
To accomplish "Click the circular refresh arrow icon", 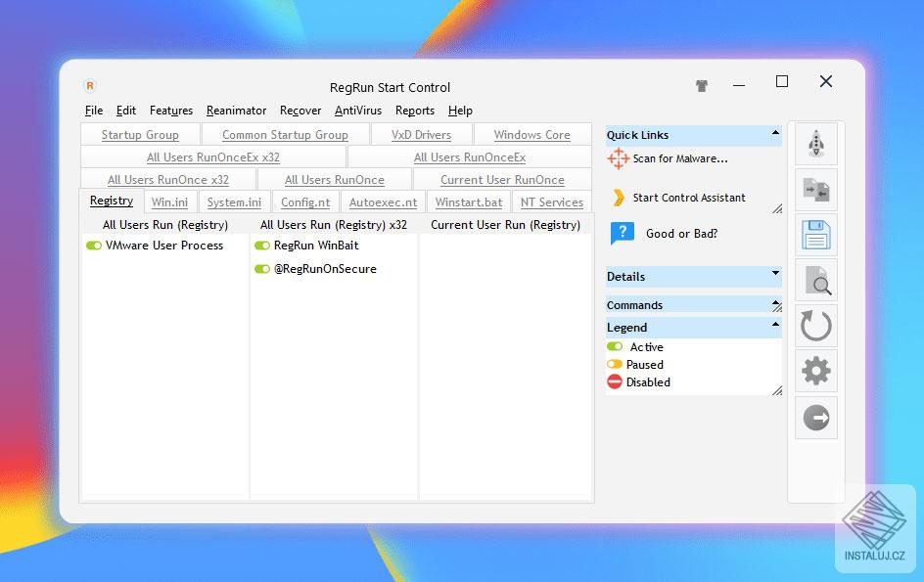I will (x=816, y=326).
